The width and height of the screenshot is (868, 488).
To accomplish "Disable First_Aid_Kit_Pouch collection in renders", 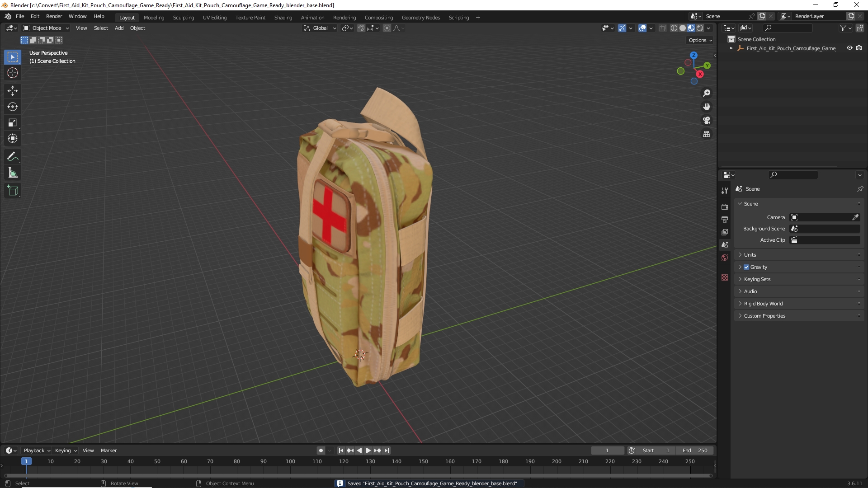I will (x=859, y=48).
